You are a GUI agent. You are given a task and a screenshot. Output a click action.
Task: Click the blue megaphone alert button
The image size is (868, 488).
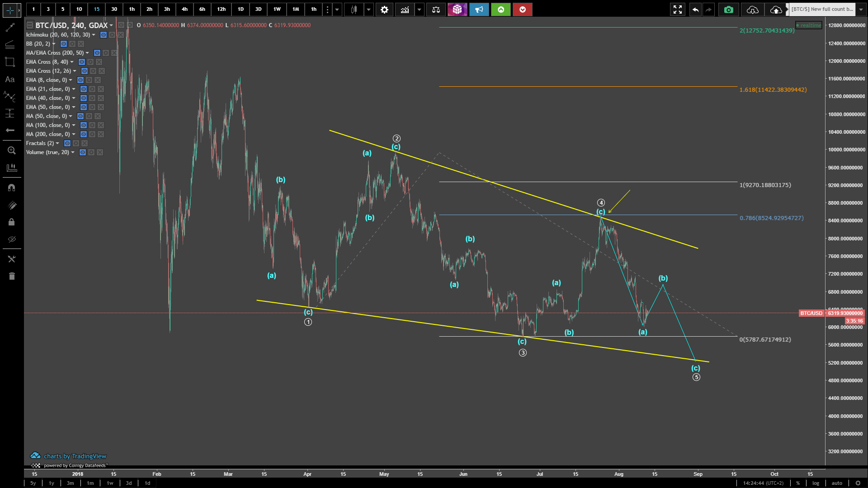point(479,9)
